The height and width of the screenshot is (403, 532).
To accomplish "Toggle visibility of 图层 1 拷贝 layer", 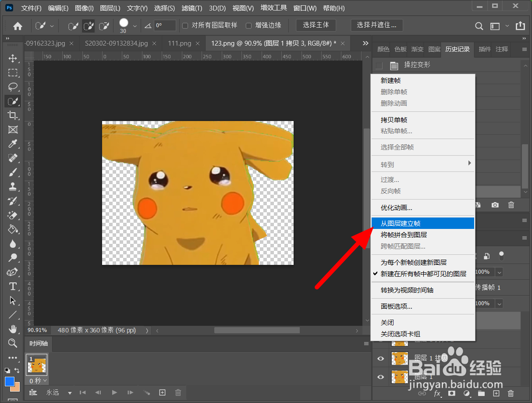I will point(380,358).
